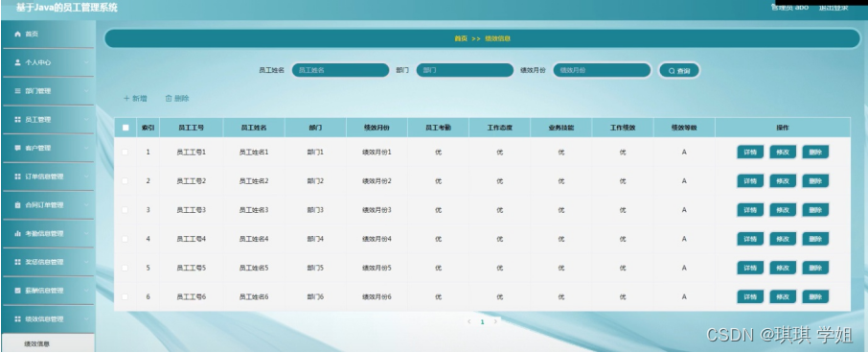Image resolution: width=868 pixels, height=353 pixels.
Task: Check the checkbox for row 员工工号1
Action: point(126,152)
